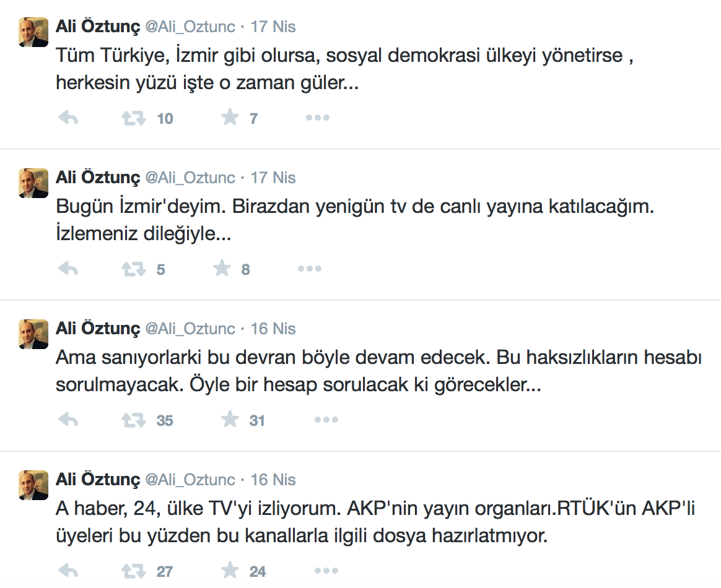The image size is (721, 588).
Task: Open more options on the RTÜK tweet
Action: pos(326,570)
